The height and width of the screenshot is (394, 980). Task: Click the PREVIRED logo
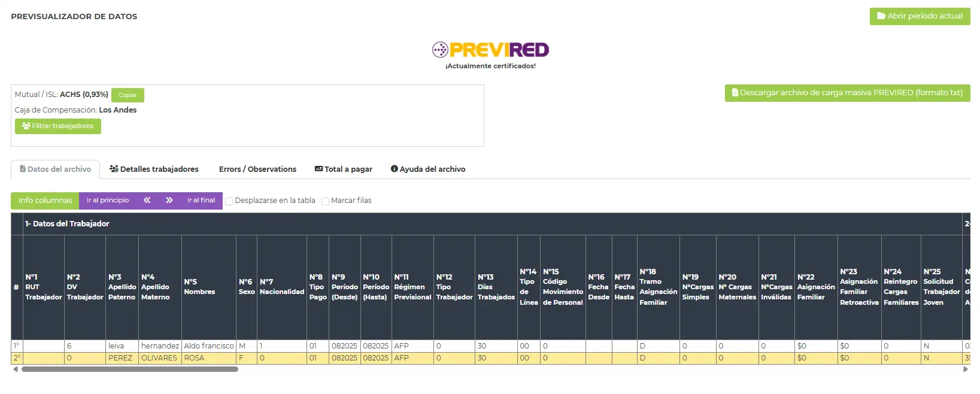pyautogui.click(x=490, y=50)
